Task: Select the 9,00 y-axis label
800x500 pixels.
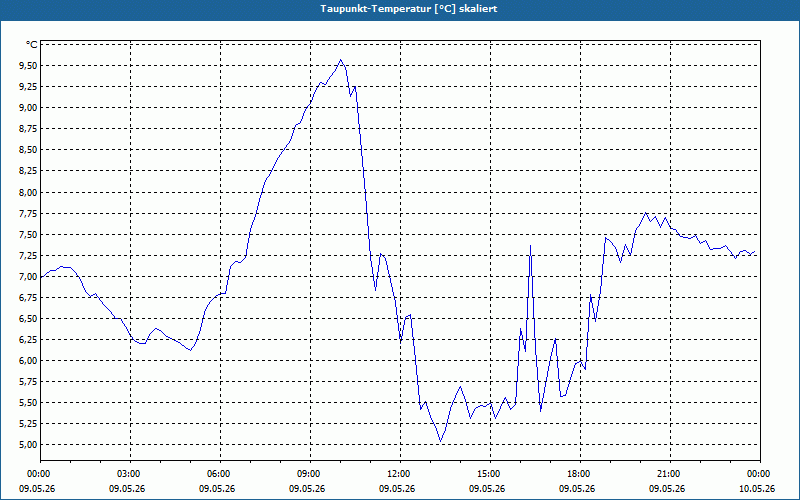Action: click(28, 108)
